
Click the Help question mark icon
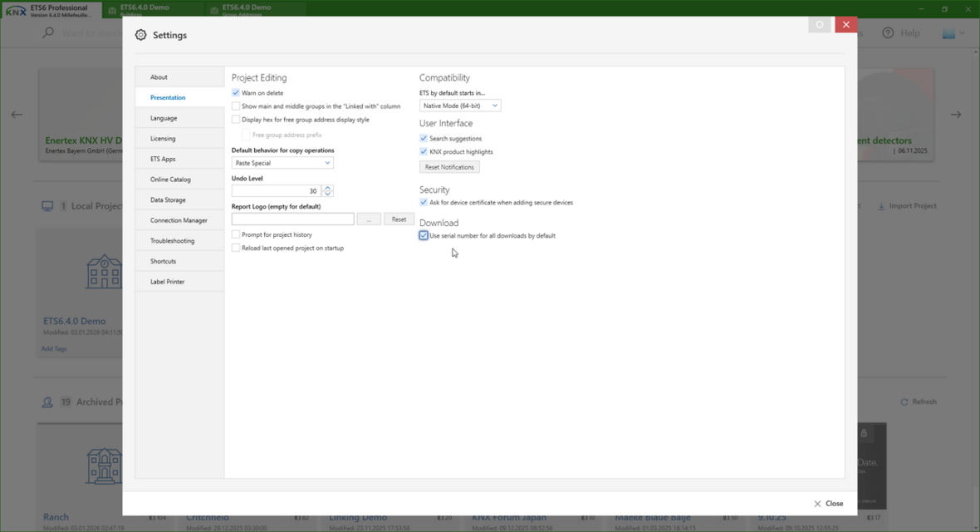(888, 33)
